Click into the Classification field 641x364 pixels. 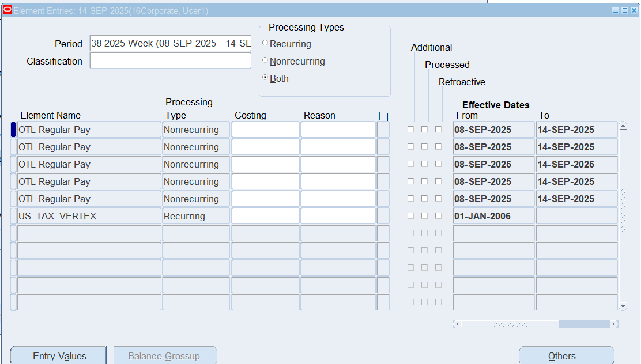170,61
